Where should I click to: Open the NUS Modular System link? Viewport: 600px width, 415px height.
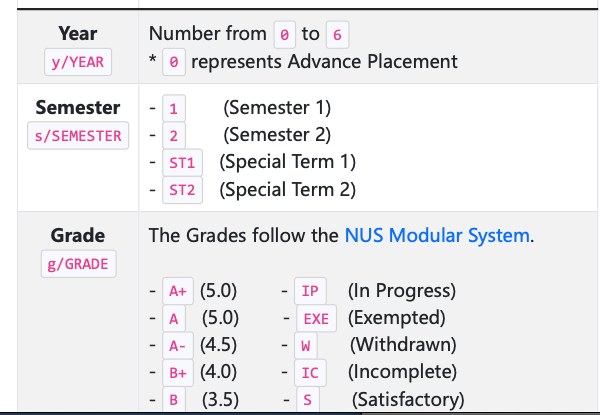point(437,235)
